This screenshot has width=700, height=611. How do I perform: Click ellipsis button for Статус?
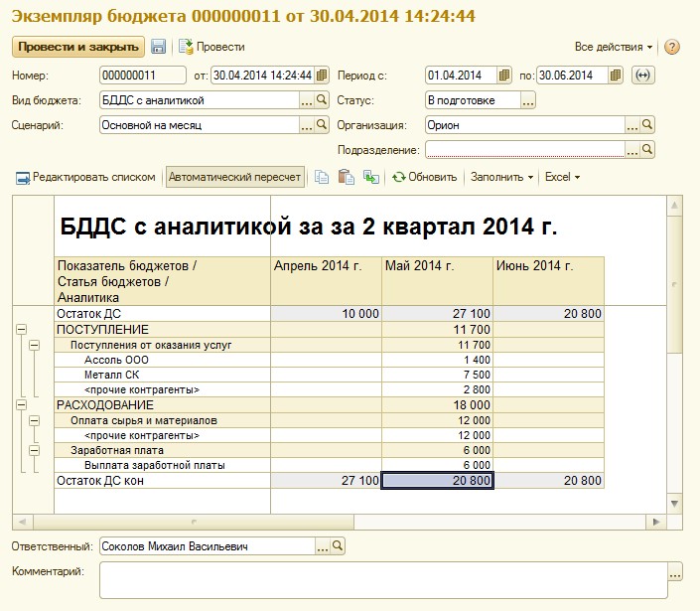tap(527, 100)
